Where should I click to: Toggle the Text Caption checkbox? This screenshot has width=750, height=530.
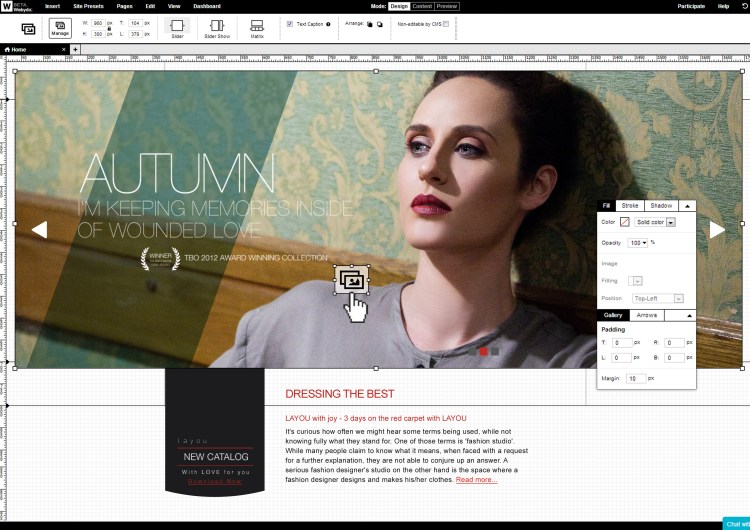click(289, 23)
